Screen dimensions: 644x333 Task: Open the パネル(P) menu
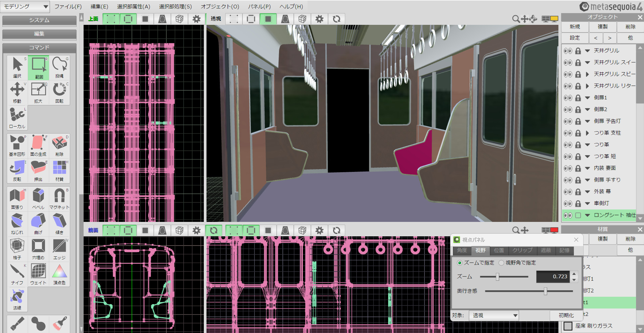click(x=259, y=6)
